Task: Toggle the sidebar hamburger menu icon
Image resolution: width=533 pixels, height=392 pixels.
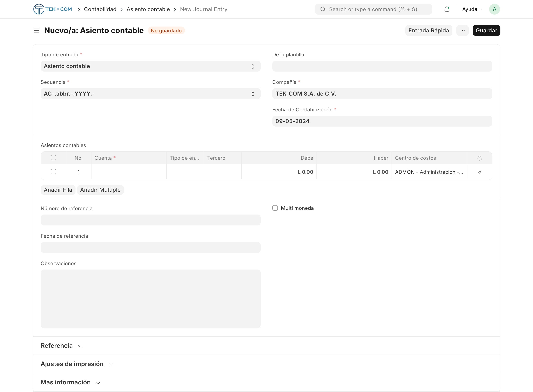Action: coord(36,30)
